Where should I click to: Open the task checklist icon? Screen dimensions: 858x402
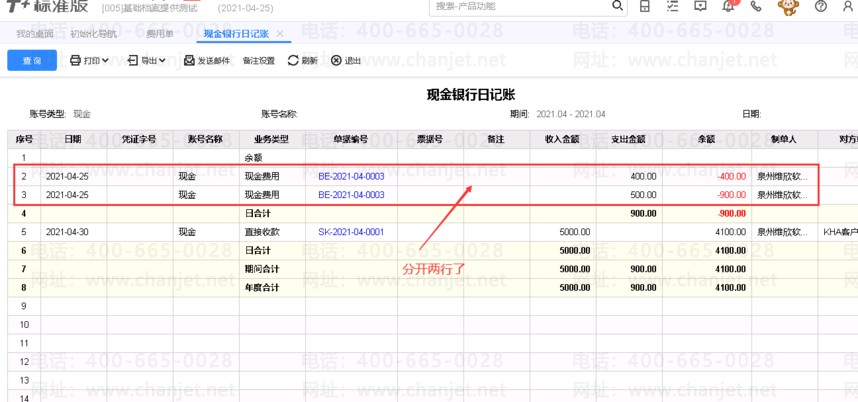(673, 6)
